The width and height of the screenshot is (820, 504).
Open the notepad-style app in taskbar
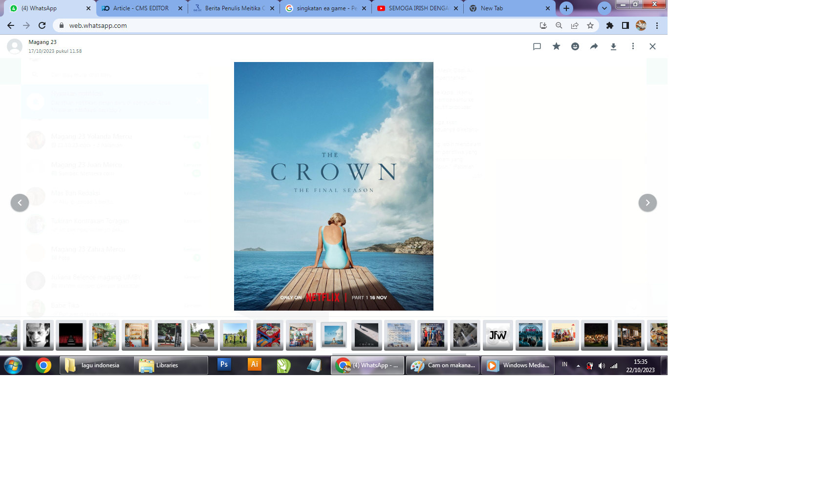314,365
